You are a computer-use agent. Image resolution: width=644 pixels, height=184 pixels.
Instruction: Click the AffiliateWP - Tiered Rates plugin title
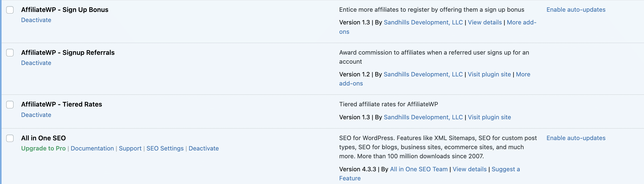[x=62, y=104]
